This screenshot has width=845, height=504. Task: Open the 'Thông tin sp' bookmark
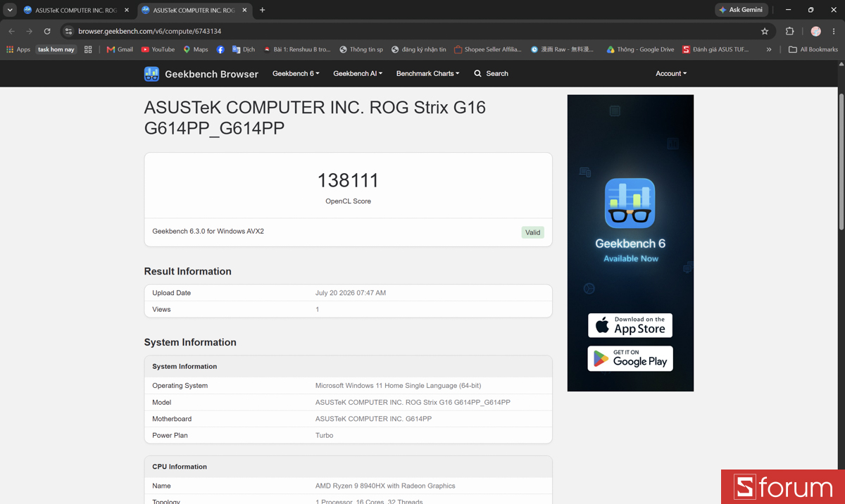[361, 49]
